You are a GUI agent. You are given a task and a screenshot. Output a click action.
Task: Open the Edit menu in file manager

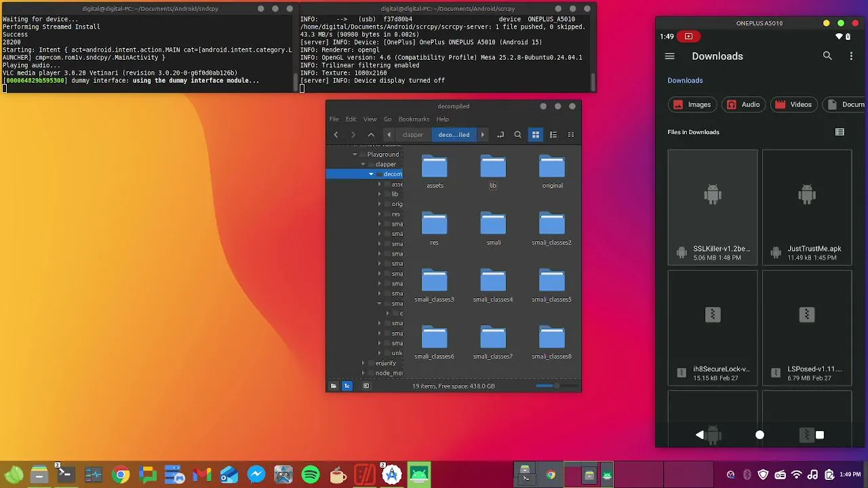(x=351, y=119)
